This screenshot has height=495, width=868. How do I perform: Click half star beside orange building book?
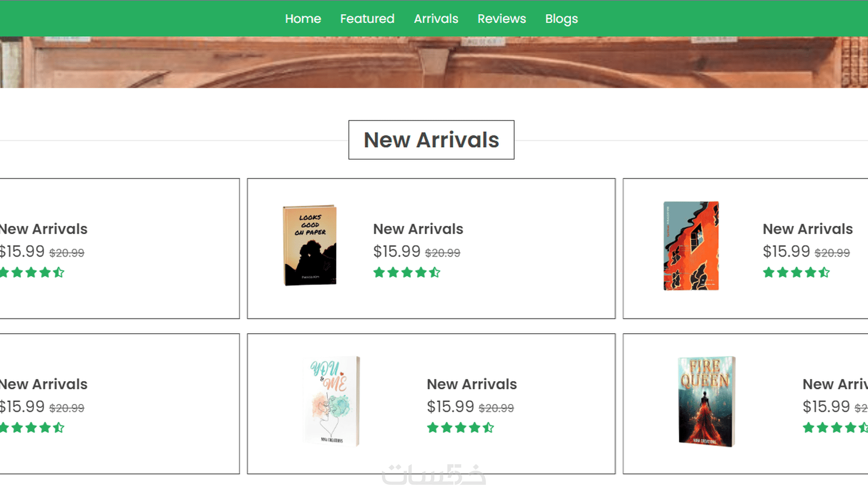(824, 273)
